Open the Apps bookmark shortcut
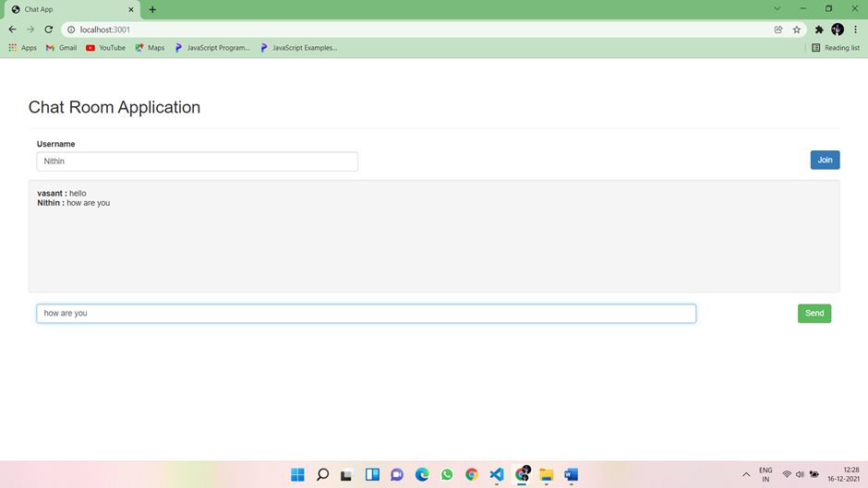Image resolution: width=868 pixels, height=488 pixels. pyautogui.click(x=23, y=48)
